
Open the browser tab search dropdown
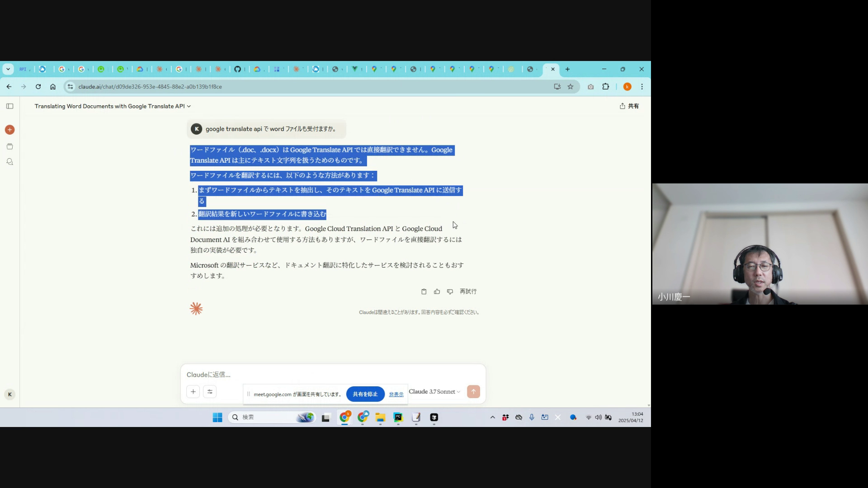click(x=8, y=69)
